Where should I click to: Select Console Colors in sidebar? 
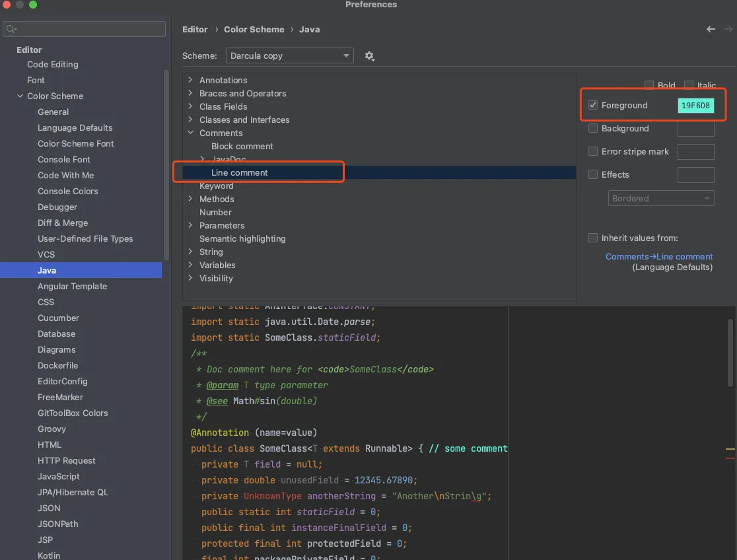click(67, 192)
